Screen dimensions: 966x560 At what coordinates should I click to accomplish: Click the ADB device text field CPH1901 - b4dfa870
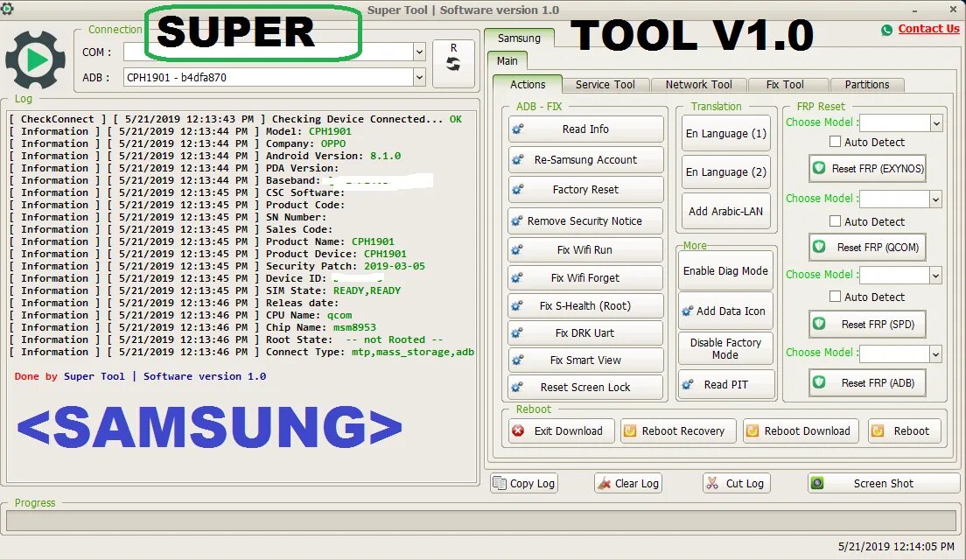pyautogui.click(x=269, y=77)
